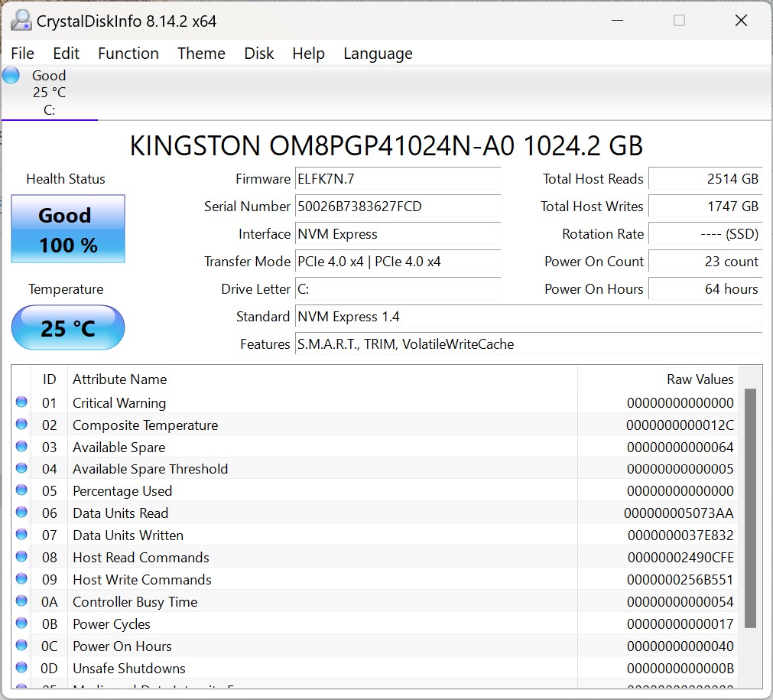Click the status icon for Power Cycles row
The width and height of the screenshot is (773, 700).
coord(21,623)
